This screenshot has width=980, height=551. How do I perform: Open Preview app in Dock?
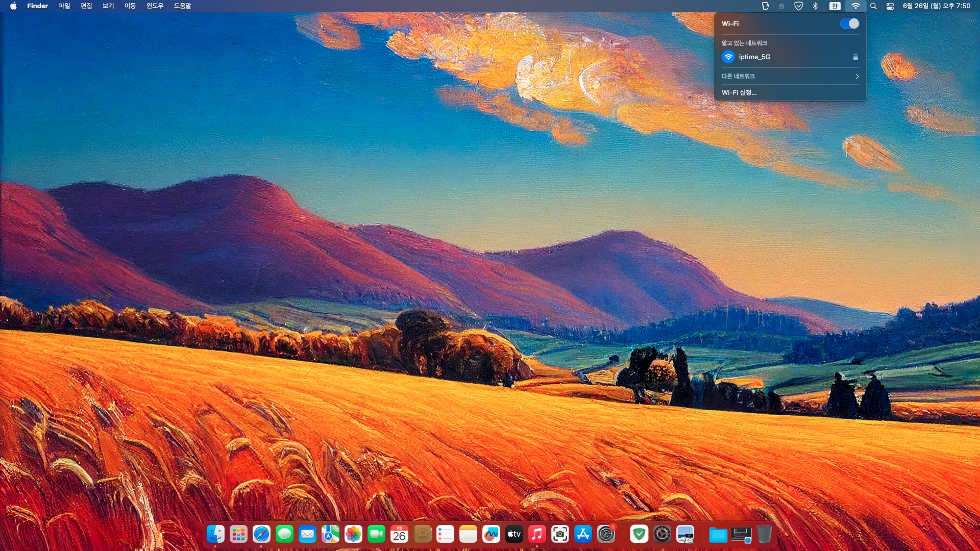(685, 534)
